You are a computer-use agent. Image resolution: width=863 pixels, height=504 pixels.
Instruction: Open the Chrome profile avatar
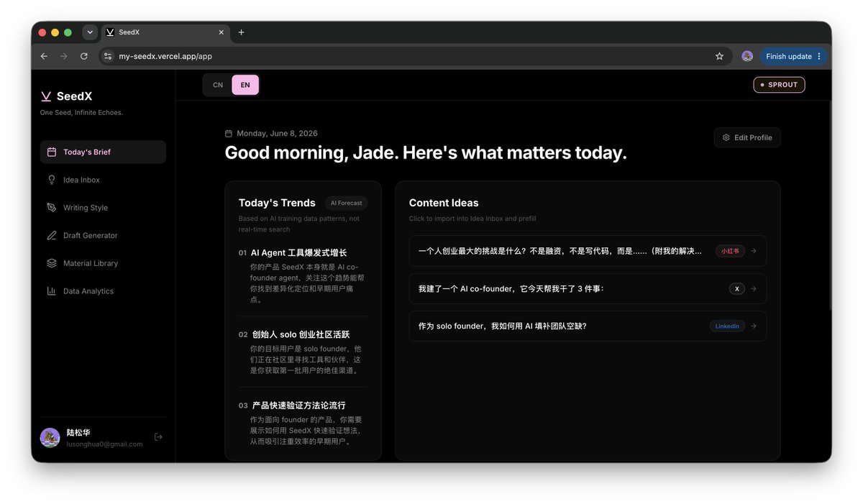pos(747,56)
